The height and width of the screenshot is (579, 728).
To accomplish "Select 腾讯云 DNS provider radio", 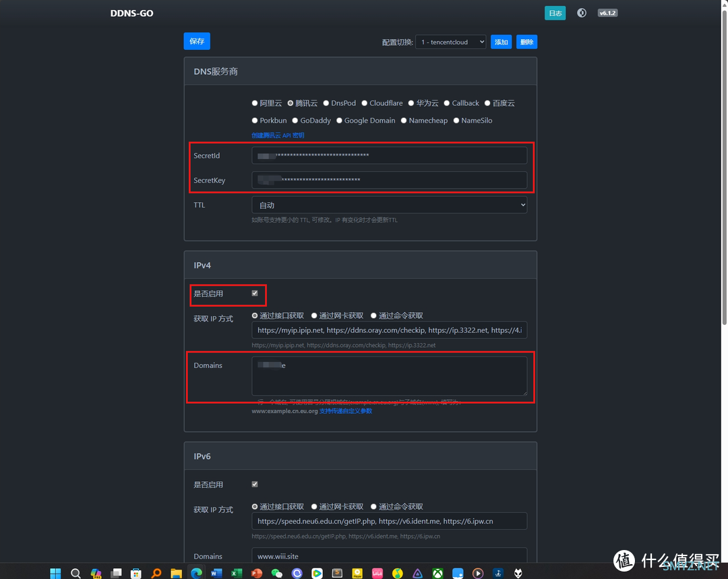I will click(290, 103).
